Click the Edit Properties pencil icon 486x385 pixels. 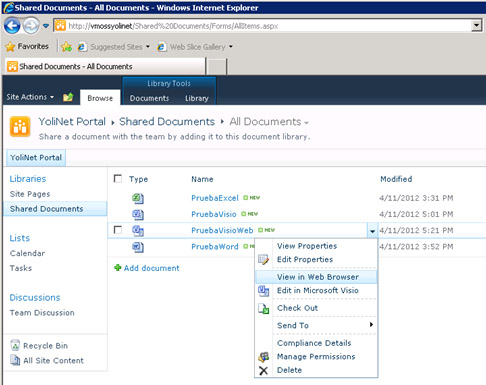[263, 260]
